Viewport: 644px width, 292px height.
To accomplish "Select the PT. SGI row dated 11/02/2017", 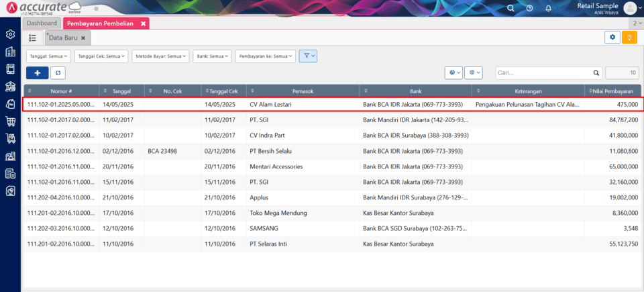I will pos(332,119).
